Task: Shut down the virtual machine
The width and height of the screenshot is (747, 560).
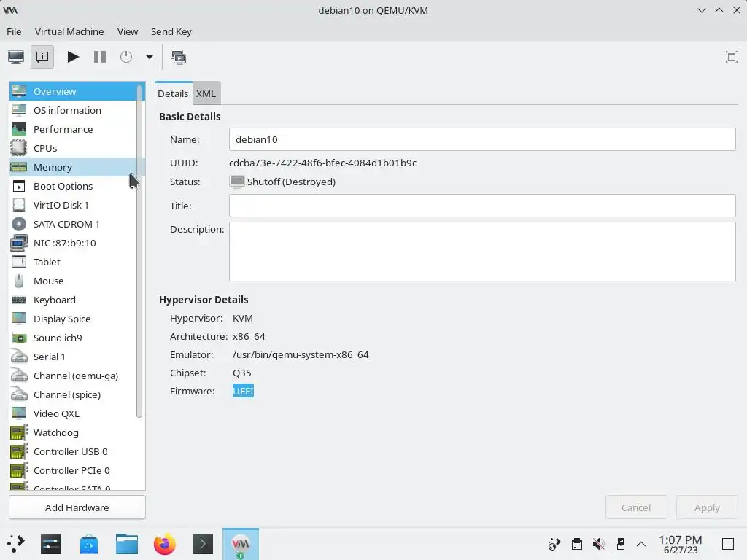Action: click(x=126, y=57)
